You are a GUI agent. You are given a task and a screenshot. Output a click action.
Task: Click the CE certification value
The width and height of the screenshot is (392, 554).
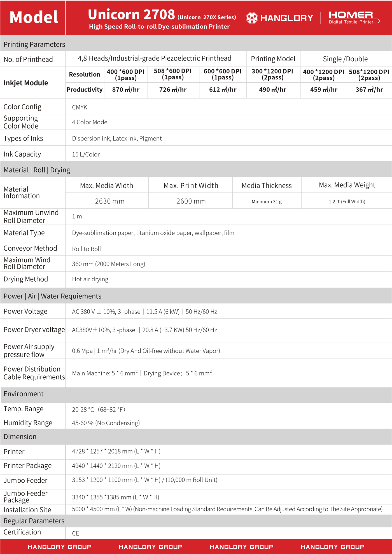click(x=76, y=533)
